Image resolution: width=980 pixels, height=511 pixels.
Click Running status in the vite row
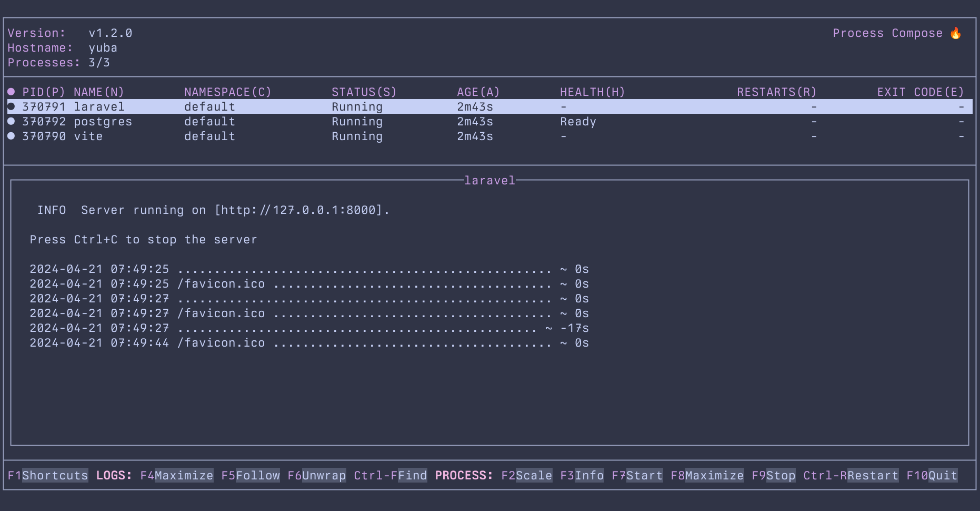pyautogui.click(x=357, y=136)
